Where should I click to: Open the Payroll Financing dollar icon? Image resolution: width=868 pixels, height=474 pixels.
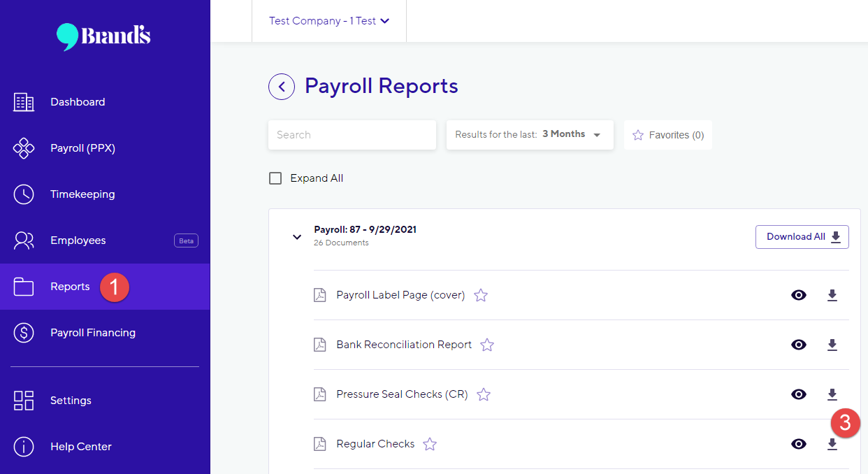pos(24,333)
